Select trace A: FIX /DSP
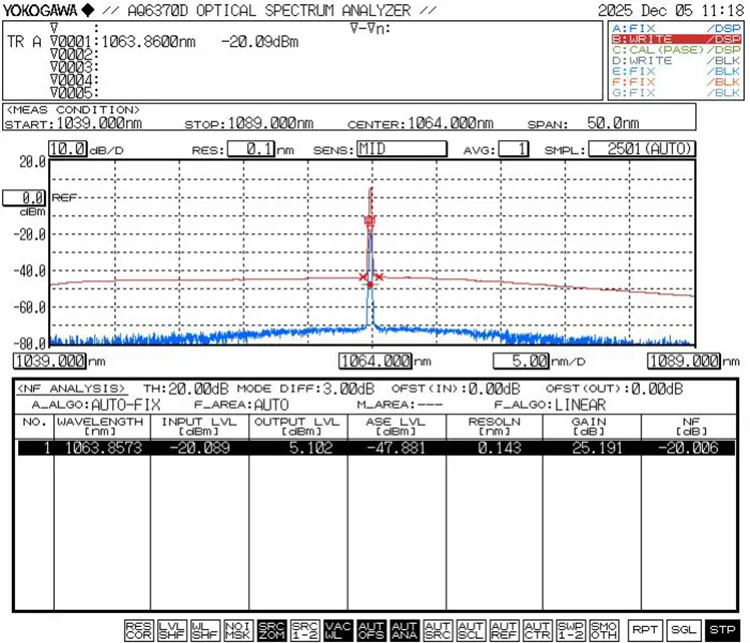The image size is (750, 643). [676, 28]
